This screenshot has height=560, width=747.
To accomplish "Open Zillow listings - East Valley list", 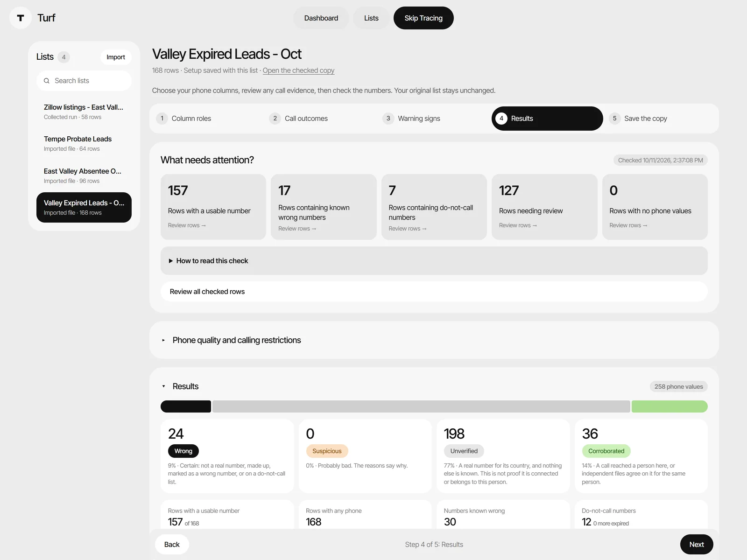I will coord(84,112).
